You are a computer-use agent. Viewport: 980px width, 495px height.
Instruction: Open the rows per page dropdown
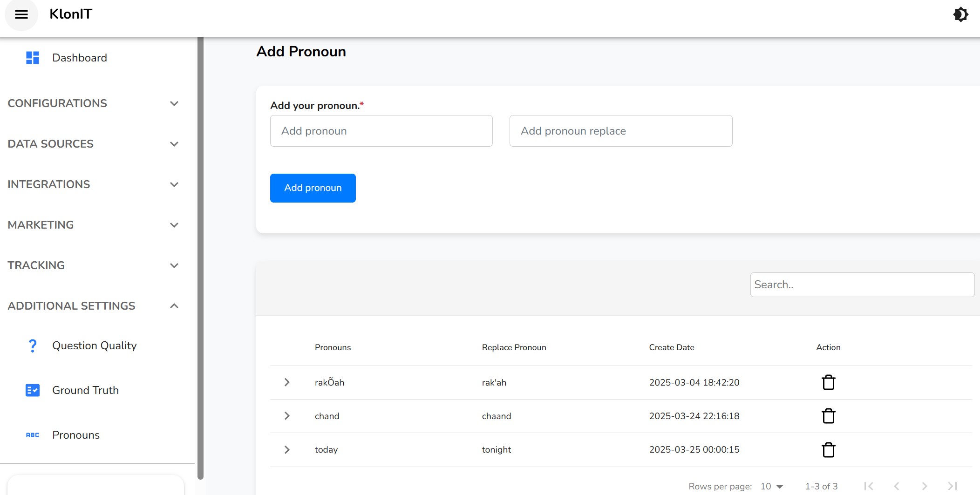772,486
